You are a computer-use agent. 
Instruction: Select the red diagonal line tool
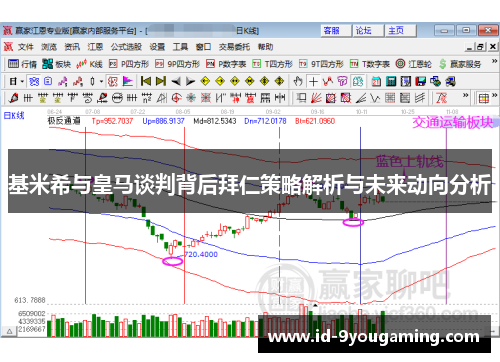click(x=441, y=98)
